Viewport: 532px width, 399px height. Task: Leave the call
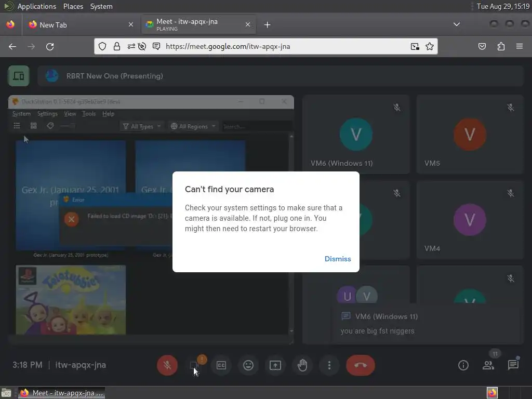coord(361,365)
